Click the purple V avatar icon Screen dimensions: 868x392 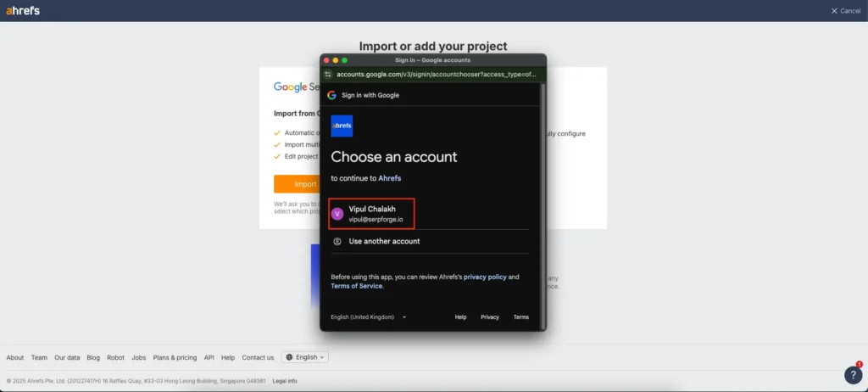tap(337, 214)
